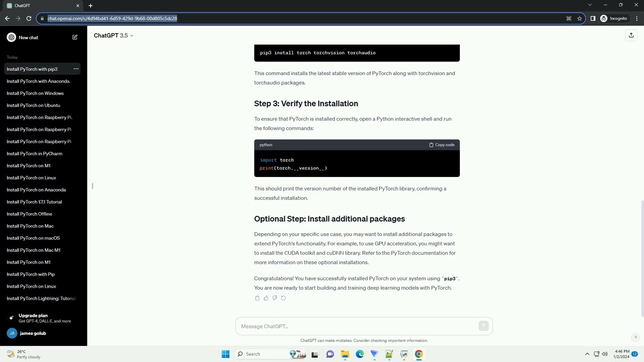
Task: Click the Optional Step: Install additional packages heading
Action: (x=330, y=219)
